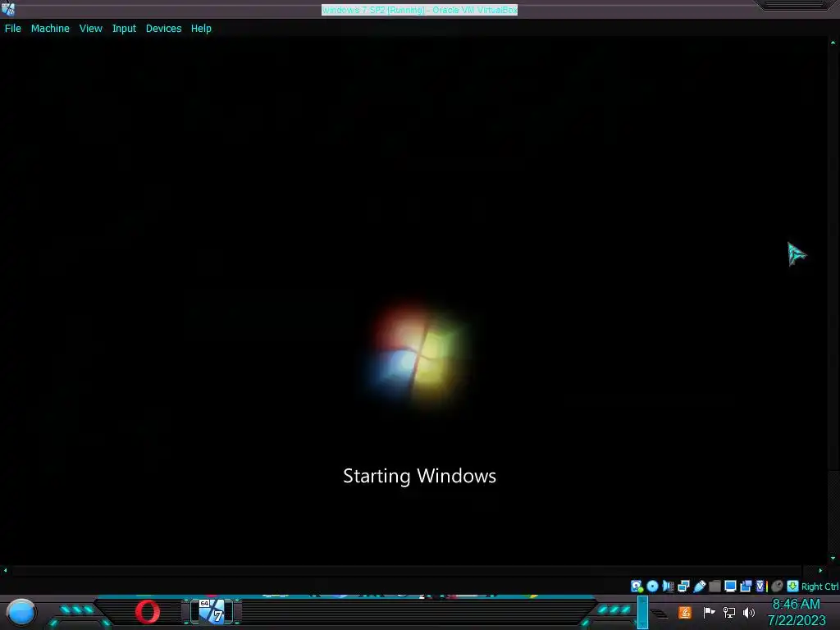The width and height of the screenshot is (840, 630).
Task: Click the horizontal scrollbar left arrow
Action: 6,571
